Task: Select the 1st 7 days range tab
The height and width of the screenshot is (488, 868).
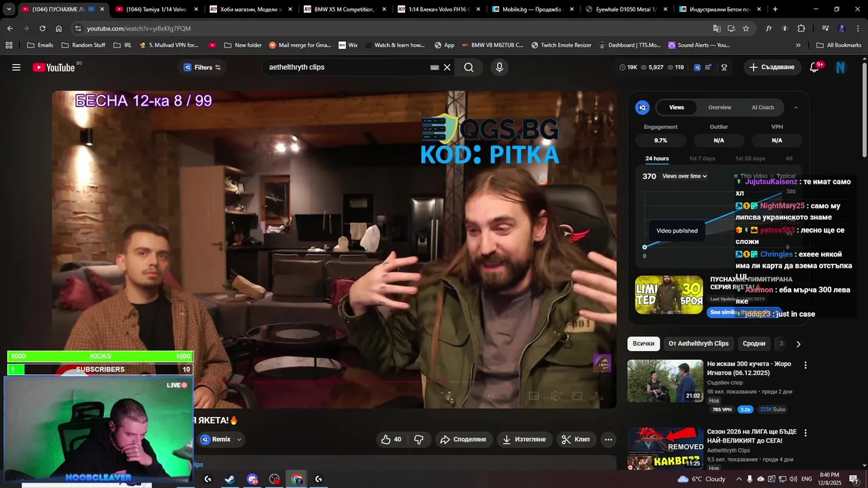Action: click(x=702, y=159)
